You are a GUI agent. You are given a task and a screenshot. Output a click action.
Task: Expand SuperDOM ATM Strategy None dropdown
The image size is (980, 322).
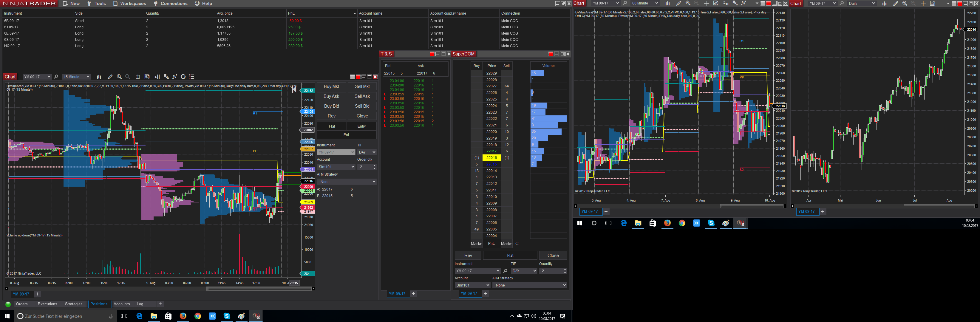click(x=530, y=285)
